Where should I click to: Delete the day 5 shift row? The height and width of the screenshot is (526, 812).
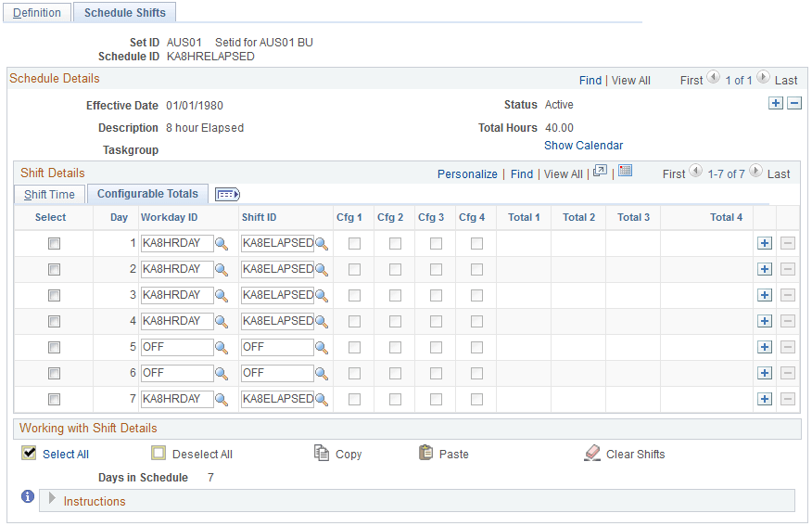[788, 347]
